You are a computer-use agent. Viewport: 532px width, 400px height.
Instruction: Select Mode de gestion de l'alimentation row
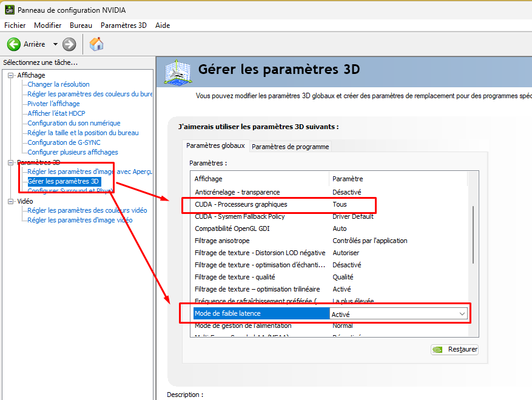[x=330, y=326]
